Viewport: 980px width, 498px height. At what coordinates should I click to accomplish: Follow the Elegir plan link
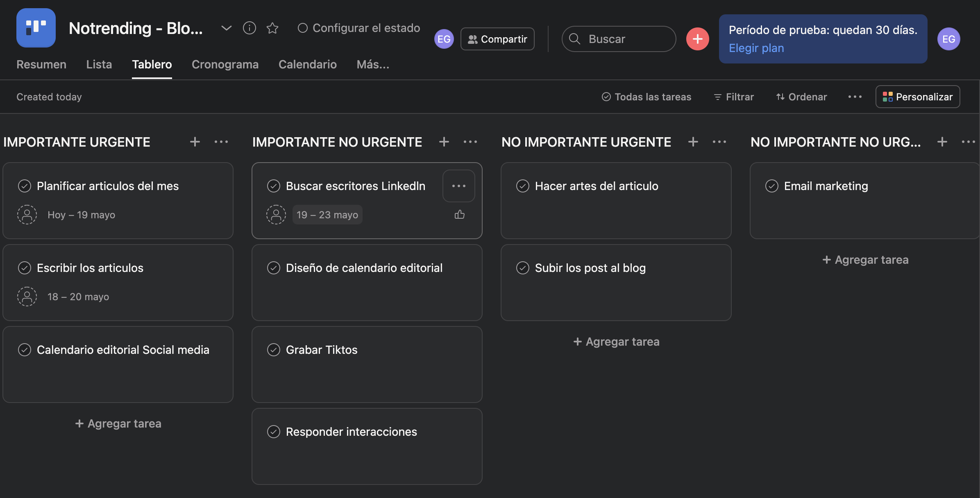coord(756,48)
